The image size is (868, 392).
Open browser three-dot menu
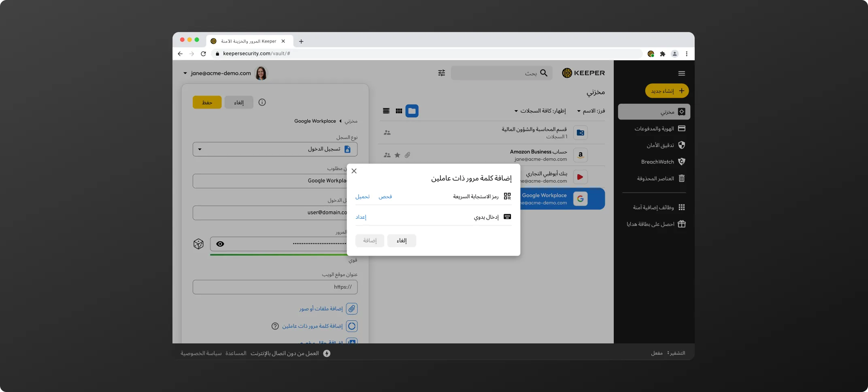click(x=687, y=54)
